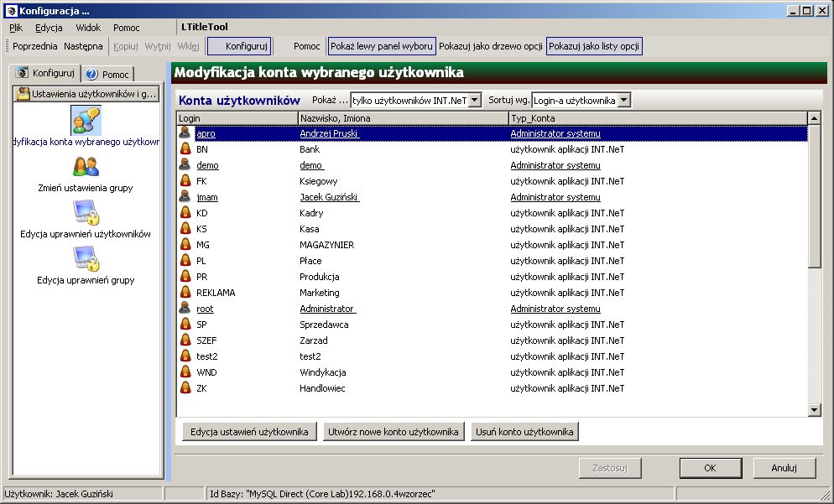Toggle Pokazuj jako drzewo opcji view
This screenshot has height=504, width=834.
click(x=490, y=46)
